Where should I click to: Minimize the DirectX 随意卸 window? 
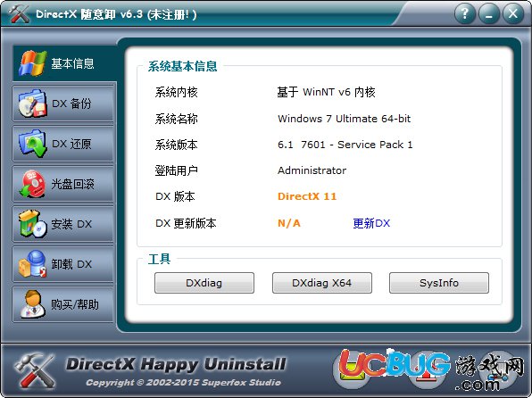pyautogui.click(x=489, y=13)
